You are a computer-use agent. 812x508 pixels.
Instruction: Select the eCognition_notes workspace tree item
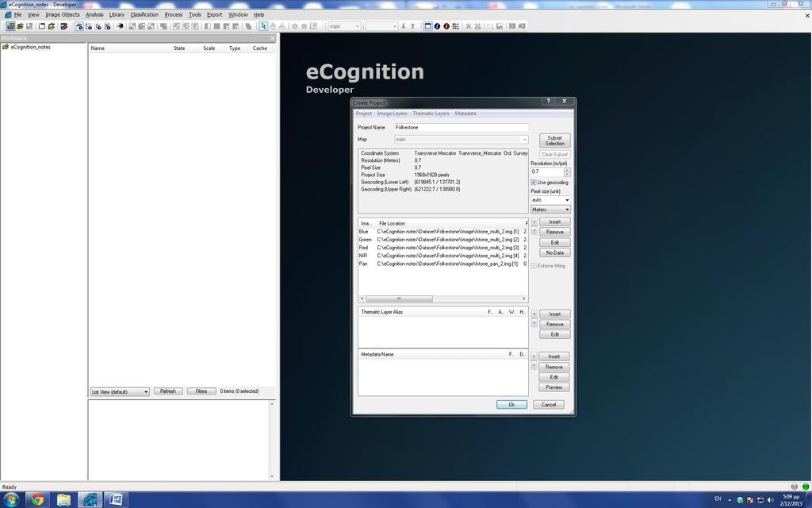pos(31,47)
